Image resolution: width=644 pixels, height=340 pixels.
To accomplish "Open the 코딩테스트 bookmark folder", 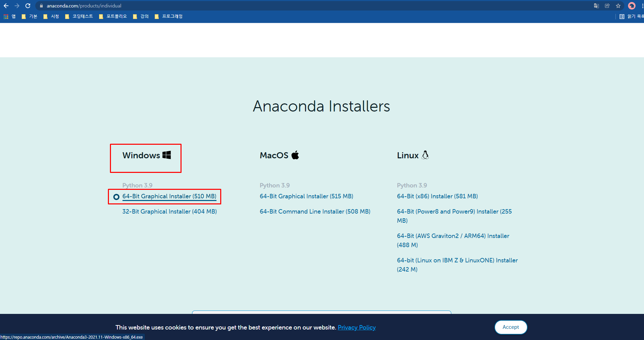I will (x=79, y=16).
